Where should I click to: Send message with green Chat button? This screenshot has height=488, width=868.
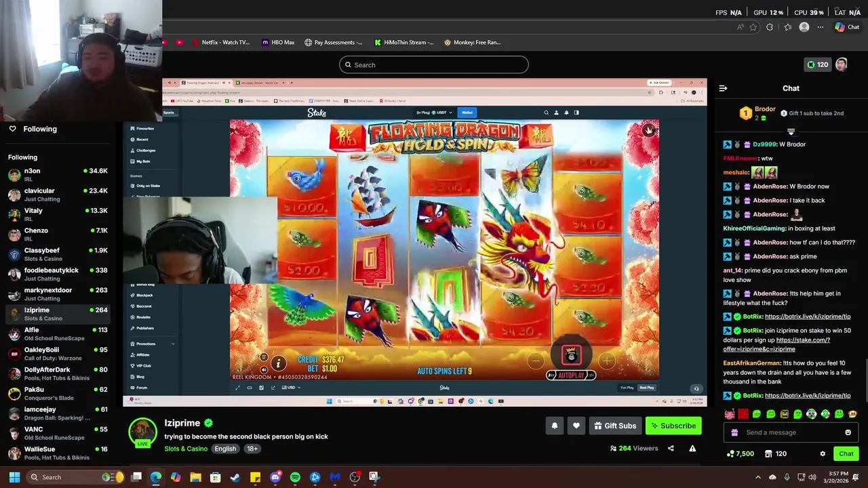[x=846, y=454]
